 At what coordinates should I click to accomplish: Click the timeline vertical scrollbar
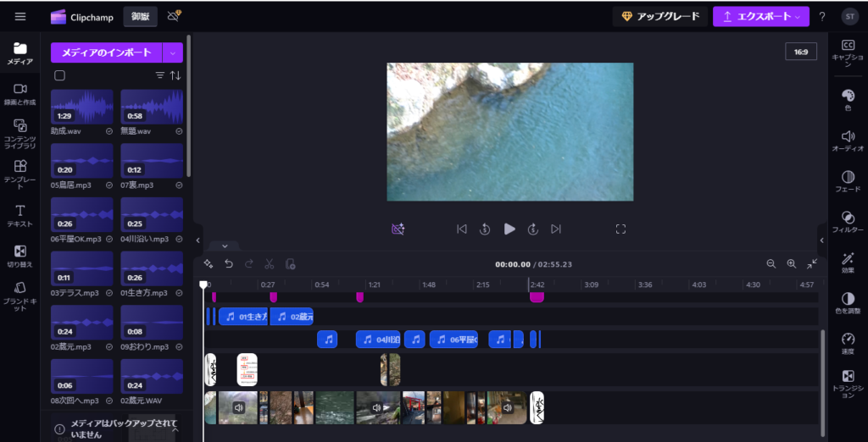822,383
